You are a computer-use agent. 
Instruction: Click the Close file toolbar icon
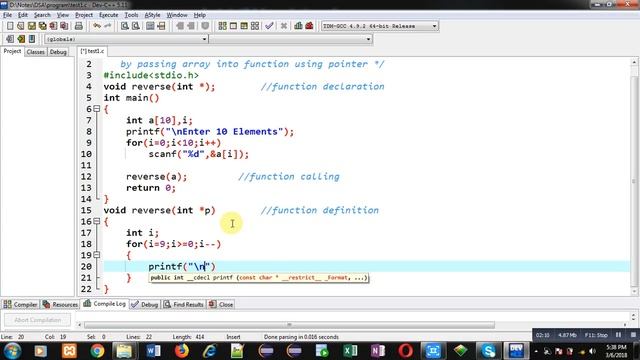click(53, 26)
